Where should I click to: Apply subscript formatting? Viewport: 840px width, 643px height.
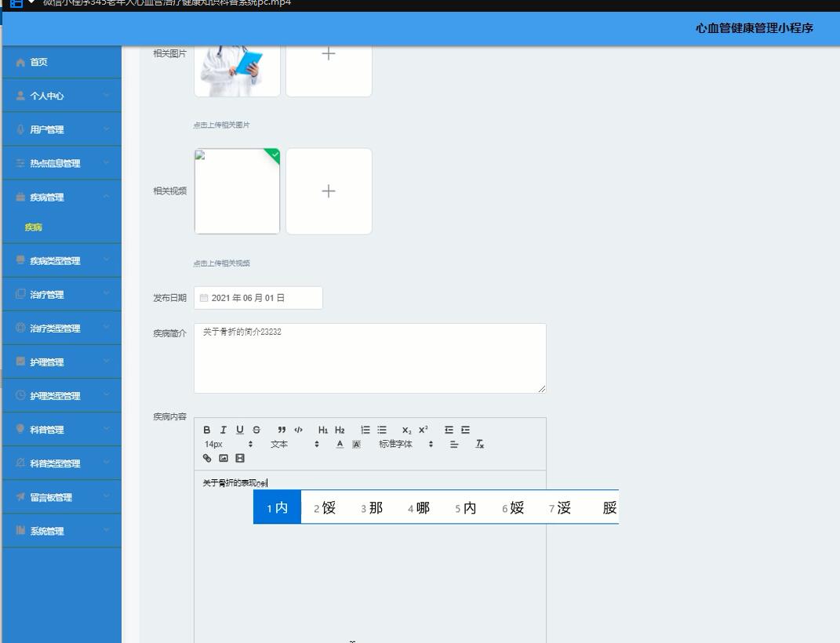(x=406, y=430)
